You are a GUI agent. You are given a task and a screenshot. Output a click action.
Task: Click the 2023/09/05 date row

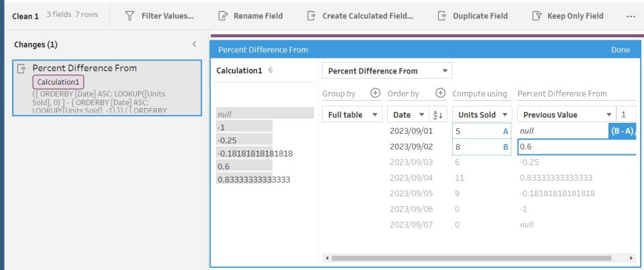click(411, 193)
